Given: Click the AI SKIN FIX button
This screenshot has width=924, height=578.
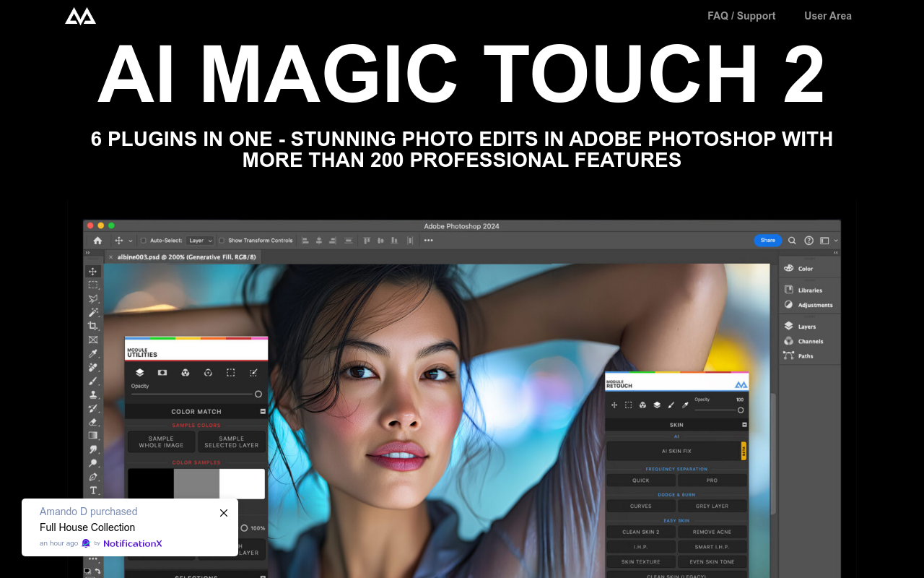Looking at the screenshot, I should point(676,451).
